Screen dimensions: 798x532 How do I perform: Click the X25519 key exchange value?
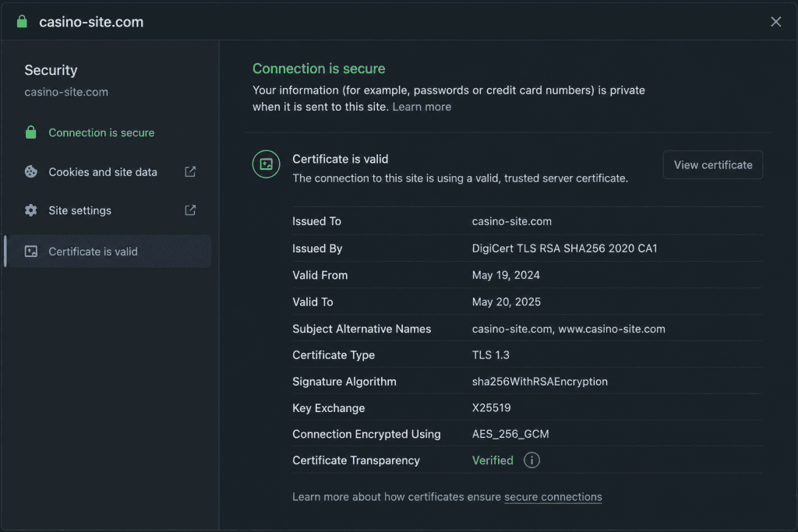491,408
